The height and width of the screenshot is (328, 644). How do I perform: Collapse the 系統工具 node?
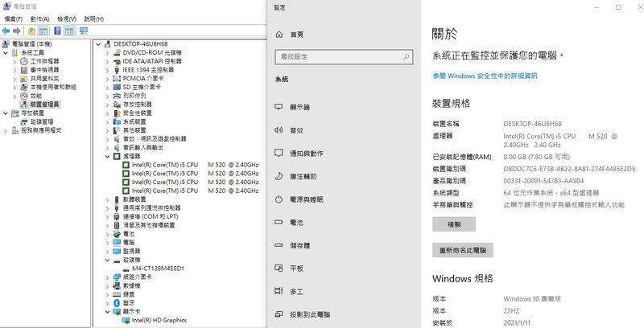coord(6,53)
